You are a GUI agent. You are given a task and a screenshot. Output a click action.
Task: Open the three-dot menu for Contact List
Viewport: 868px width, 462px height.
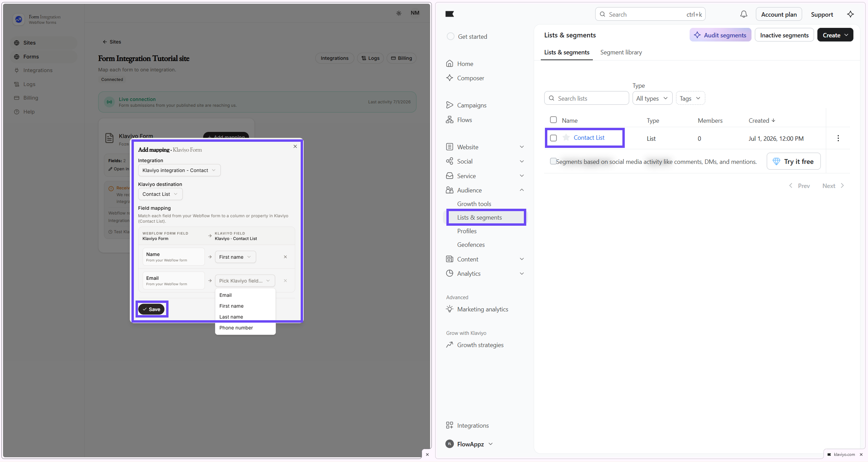(x=838, y=138)
